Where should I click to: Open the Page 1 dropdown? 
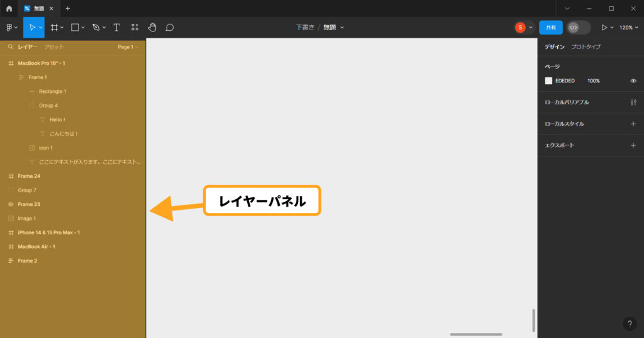point(128,46)
